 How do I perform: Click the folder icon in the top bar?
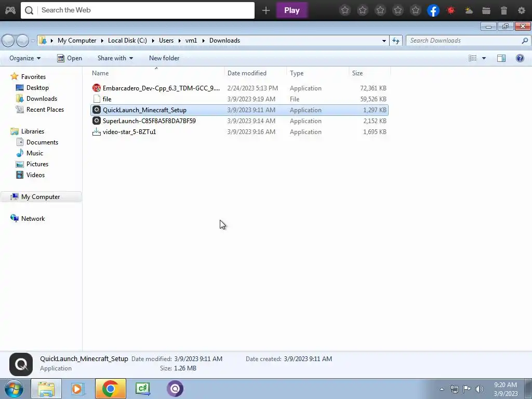coord(486,10)
